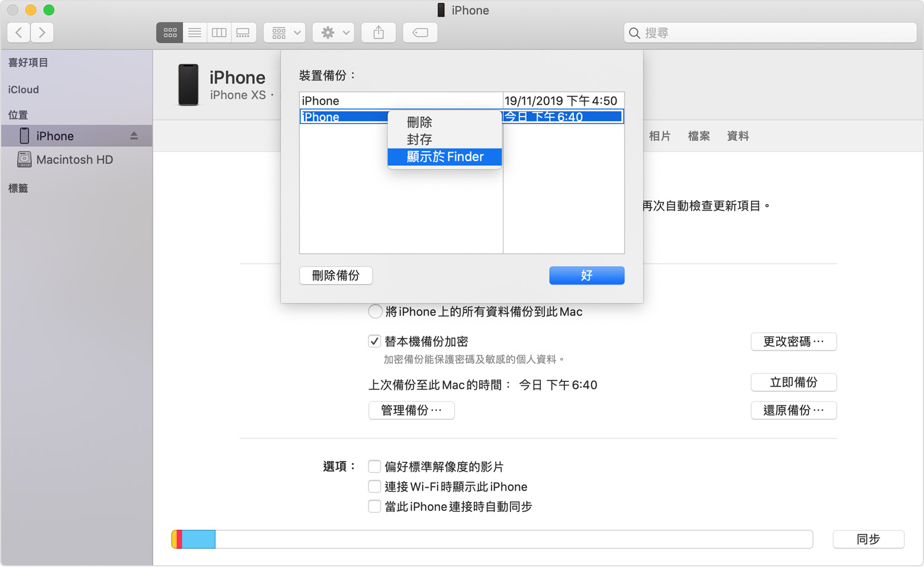Click the iCloud sidebar heading

point(24,90)
